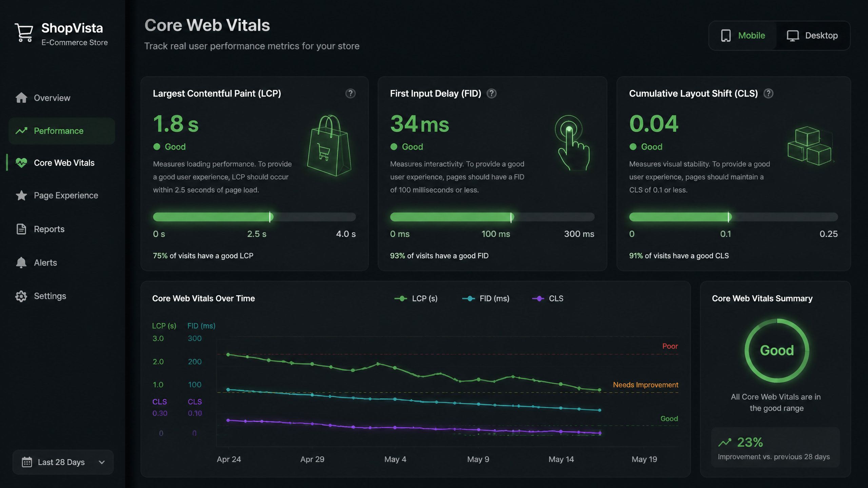Viewport: 868px width, 488px height.
Task: Click the mobile phone icon
Action: click(x=726, y=36)
